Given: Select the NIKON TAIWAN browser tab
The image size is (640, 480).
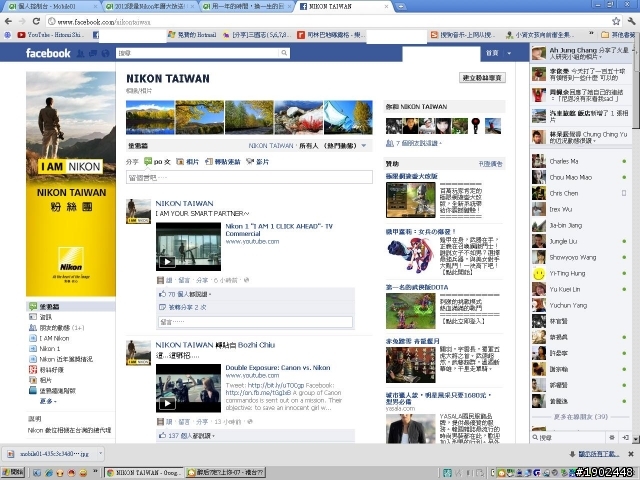Looking at the screenshot, I should pyautogui.click(x=343, y=7).
